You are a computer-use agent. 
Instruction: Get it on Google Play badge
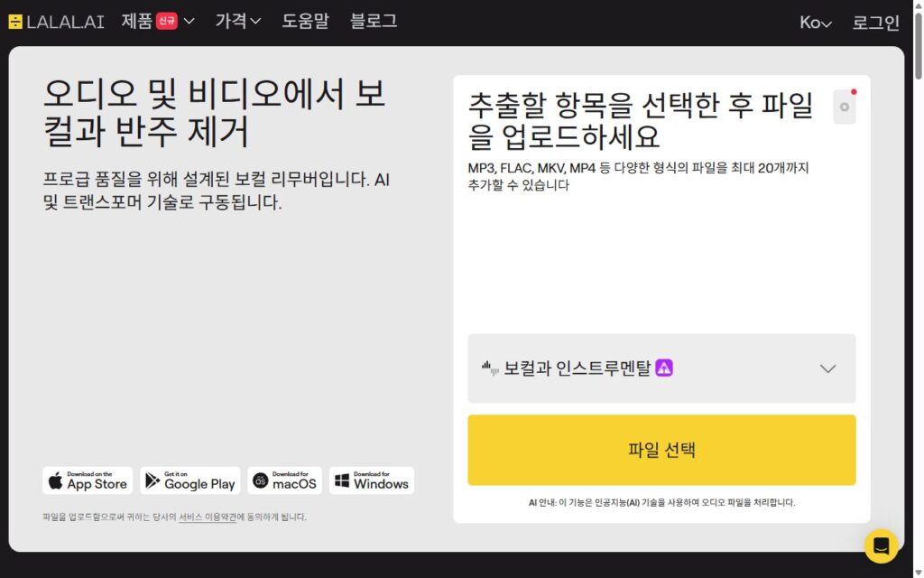click(x=190, y=480)
